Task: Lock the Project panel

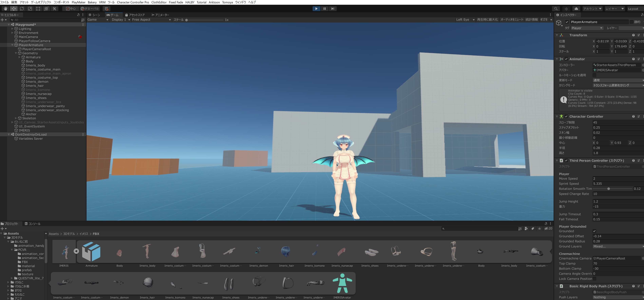Action: click(546, 224)
